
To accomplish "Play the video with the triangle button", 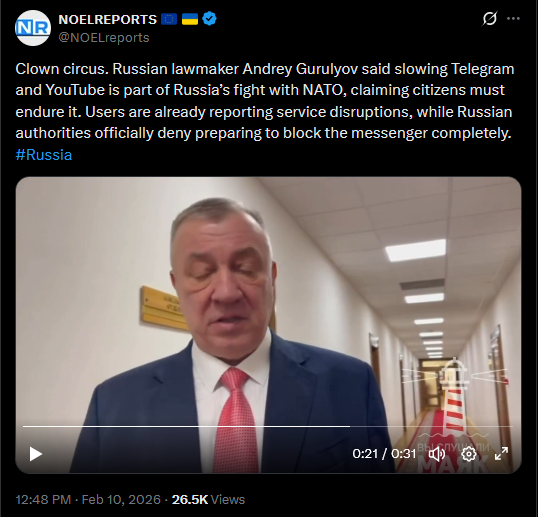I will point(35,454).
